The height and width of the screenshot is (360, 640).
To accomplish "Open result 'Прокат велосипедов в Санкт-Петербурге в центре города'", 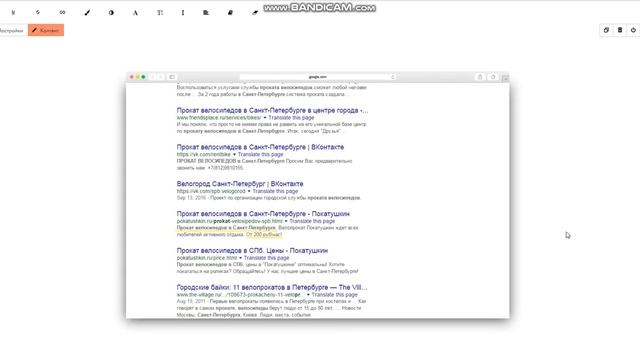I will click(272, 110).
